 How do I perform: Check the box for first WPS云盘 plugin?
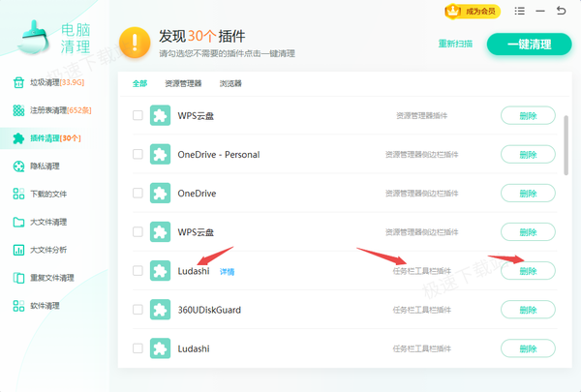click(x=138, y=115)
